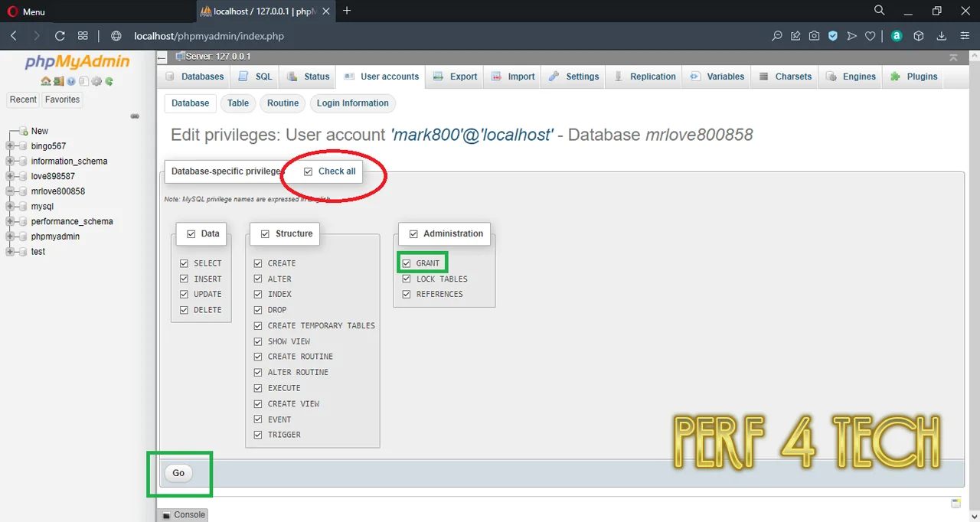The image size is (980, 522).
Task: Click the Recent button in sidebar
Action: click(23, 100)
